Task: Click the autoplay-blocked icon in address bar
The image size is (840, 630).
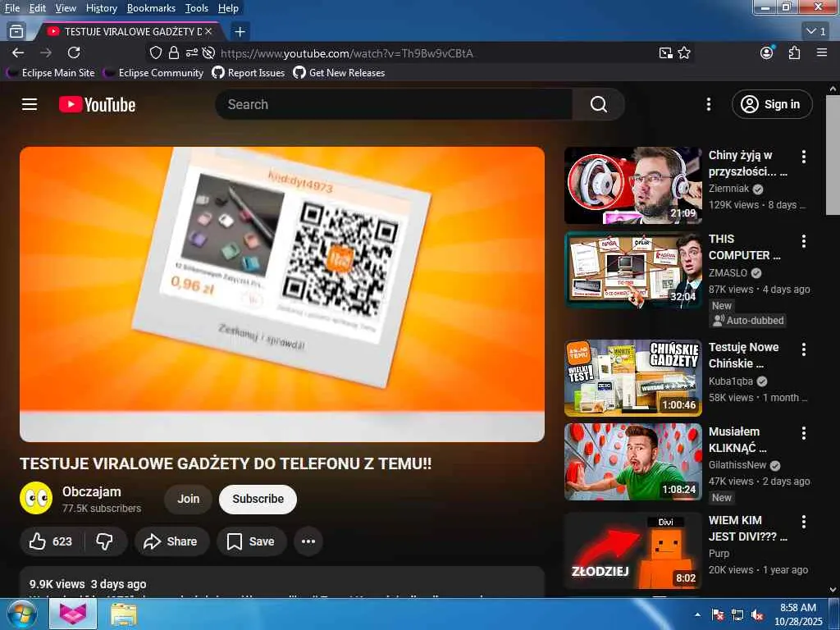Action: (209, 52)
